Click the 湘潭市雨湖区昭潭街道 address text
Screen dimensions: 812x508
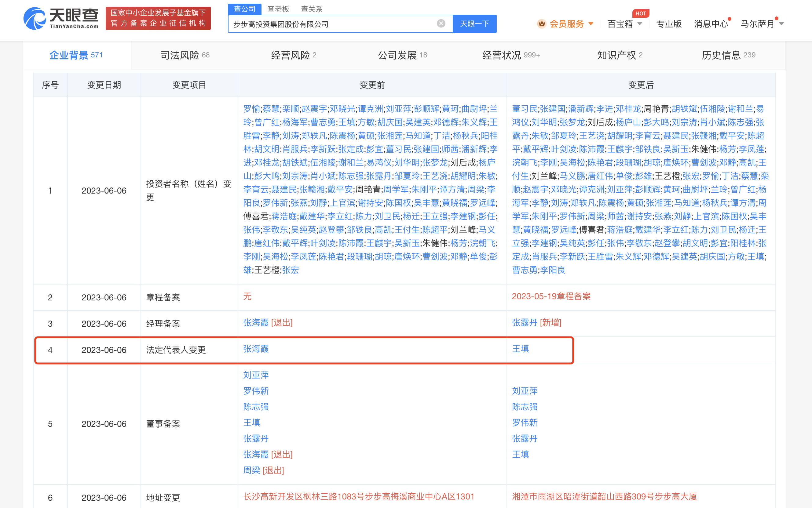[x=605, y=497]
